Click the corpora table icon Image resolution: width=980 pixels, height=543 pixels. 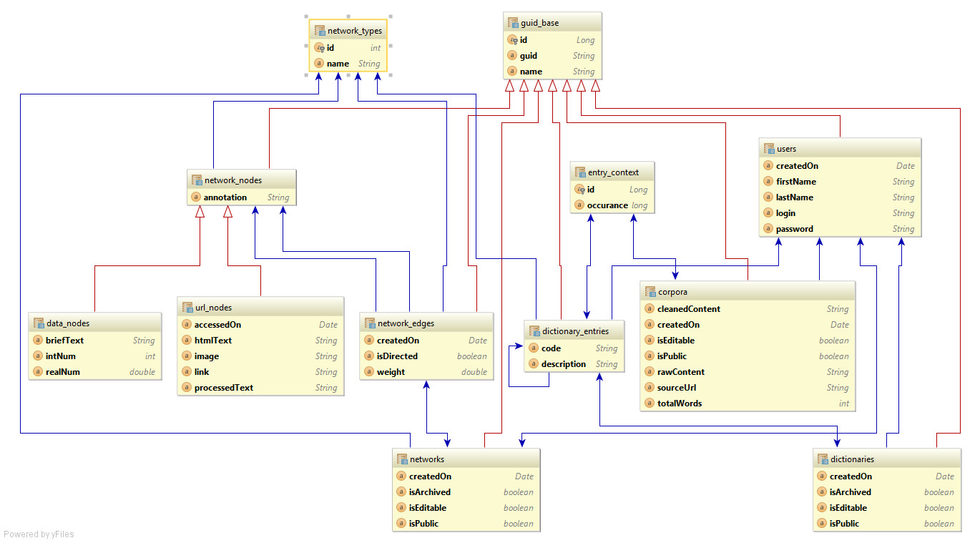(x=650, y=292)
